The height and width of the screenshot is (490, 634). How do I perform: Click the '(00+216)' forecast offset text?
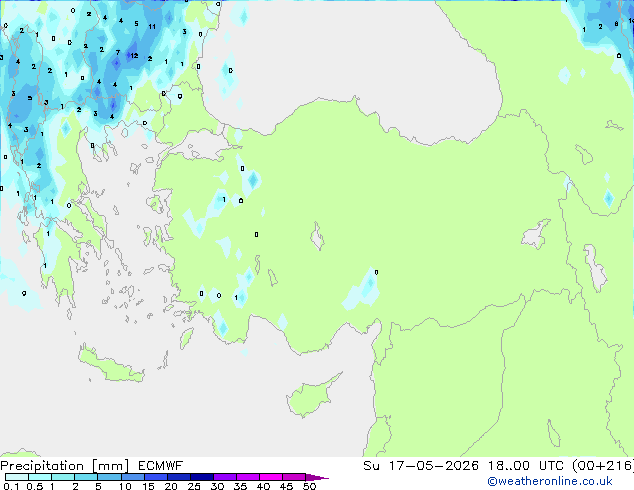pos(603,466)
